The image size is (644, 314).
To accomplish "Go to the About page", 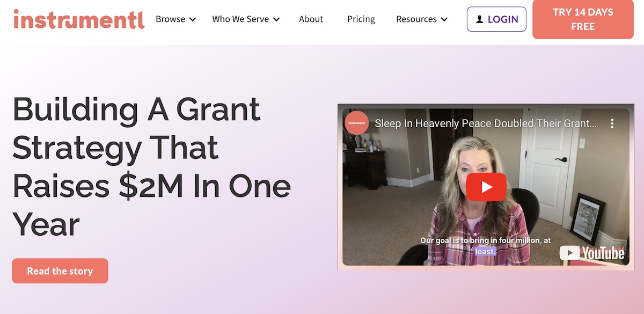I will tap(311, 19).
